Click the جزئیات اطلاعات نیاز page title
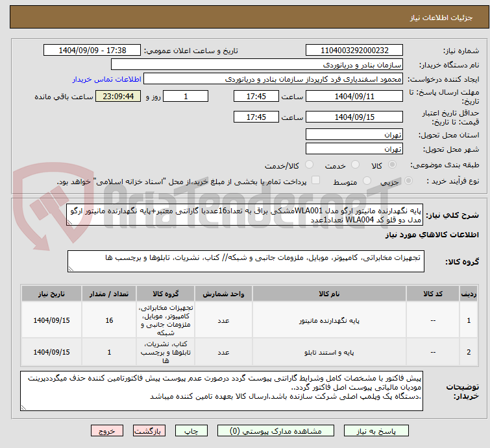 [441, 18]
